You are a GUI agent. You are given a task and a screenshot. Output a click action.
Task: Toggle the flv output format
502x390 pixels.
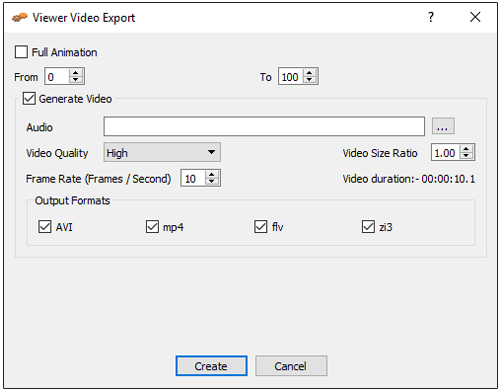(261, 227)
